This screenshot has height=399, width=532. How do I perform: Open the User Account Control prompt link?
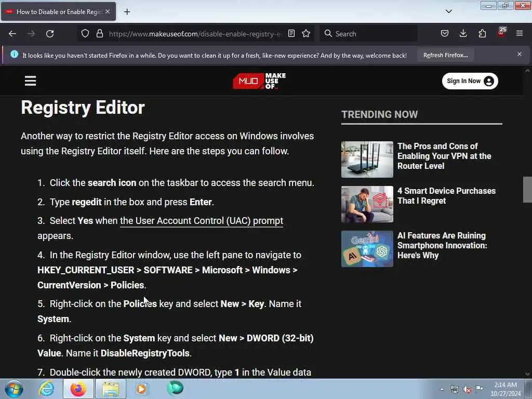point(202,220)
